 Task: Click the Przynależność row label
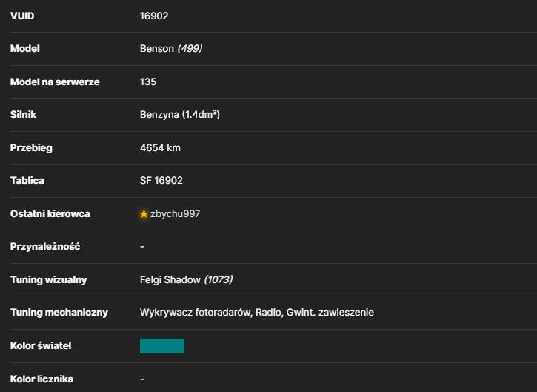(x=45, y=247)
